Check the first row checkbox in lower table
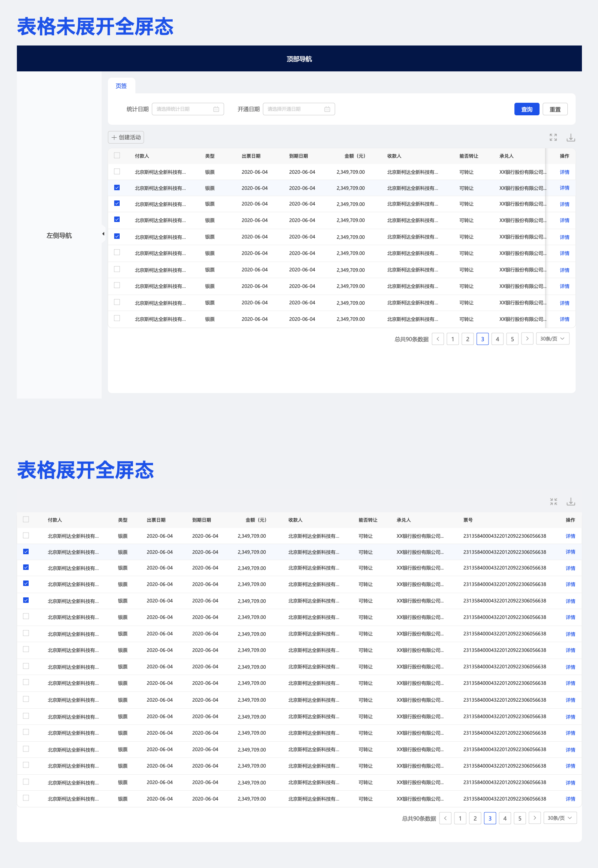598x868 pixels. tap(26, 535)
